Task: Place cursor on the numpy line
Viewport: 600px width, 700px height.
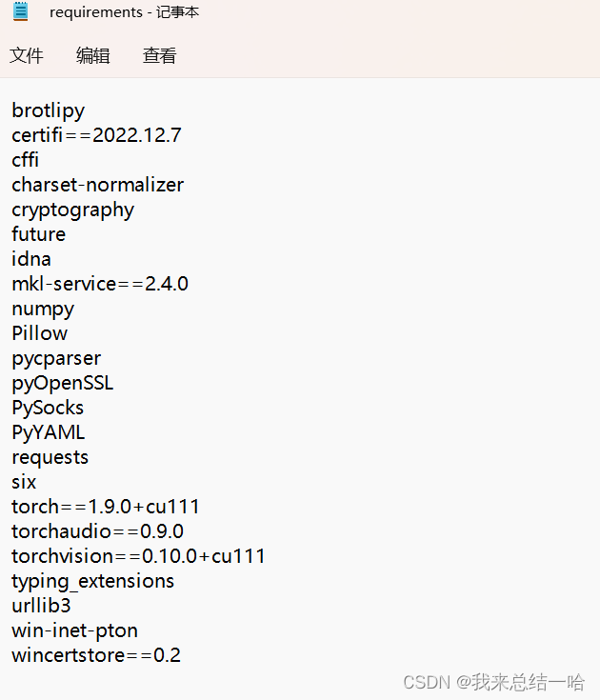Action: (43, 309)
